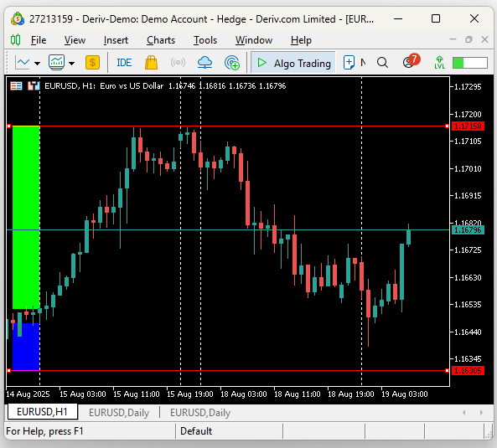Viewport: 497px width, 448px height.
Task: Click the indicators chart icon
Action: (56, 62)
